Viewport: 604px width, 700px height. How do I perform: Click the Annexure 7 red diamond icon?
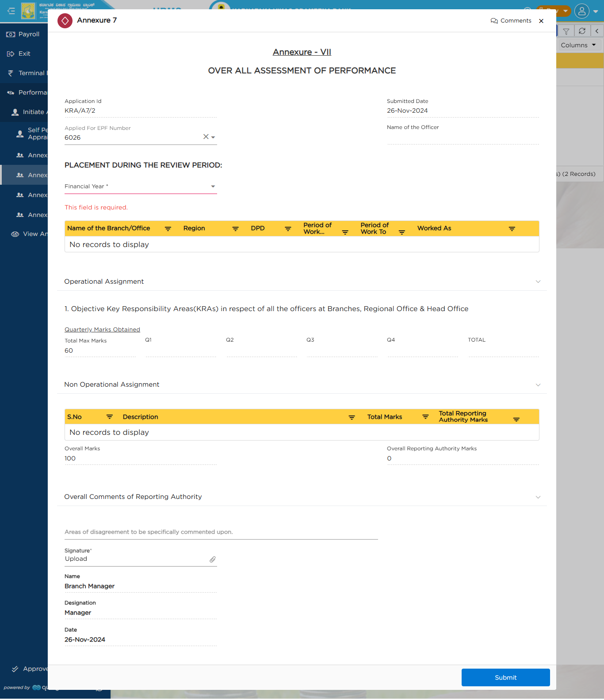tap(65, 20)
